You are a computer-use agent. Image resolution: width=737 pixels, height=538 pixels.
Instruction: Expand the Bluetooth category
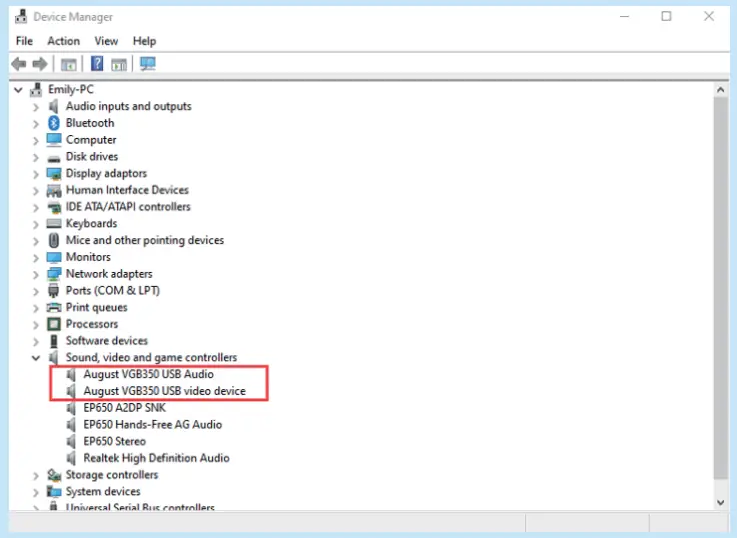click(36, 124)
